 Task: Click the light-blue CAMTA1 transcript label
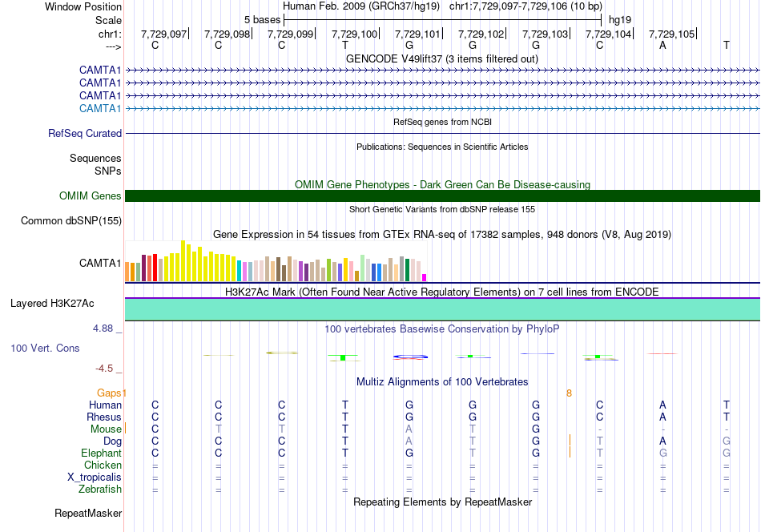pyautogui.click(x=100, y=108)
